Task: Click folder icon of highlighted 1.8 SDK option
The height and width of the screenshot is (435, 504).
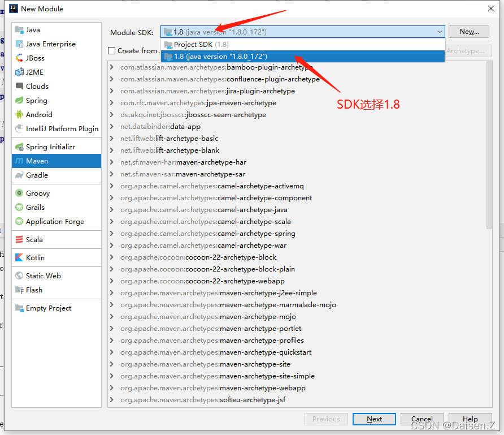Action: coord(168,57)
